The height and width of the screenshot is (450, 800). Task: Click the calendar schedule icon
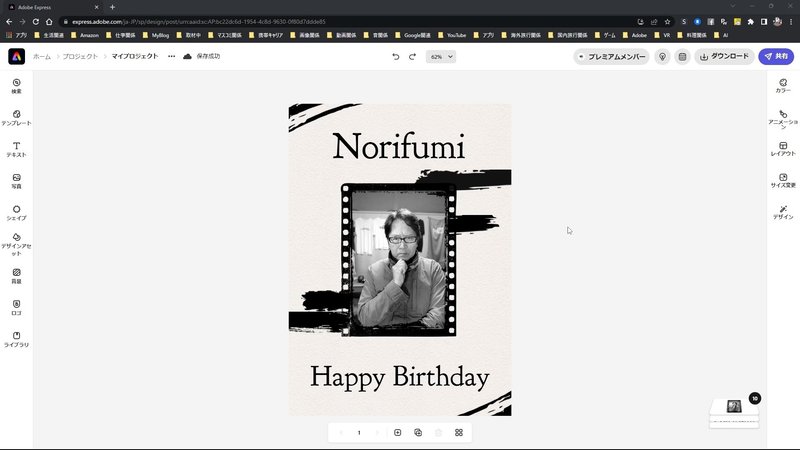(682, 57)
